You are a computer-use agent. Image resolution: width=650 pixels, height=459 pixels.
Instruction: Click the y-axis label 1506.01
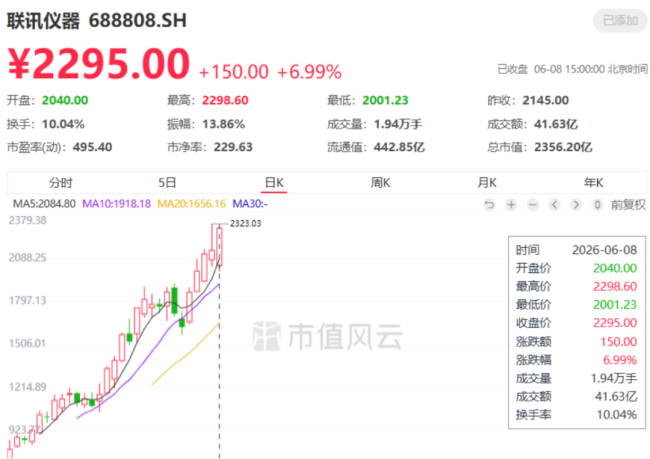[27, 344]
